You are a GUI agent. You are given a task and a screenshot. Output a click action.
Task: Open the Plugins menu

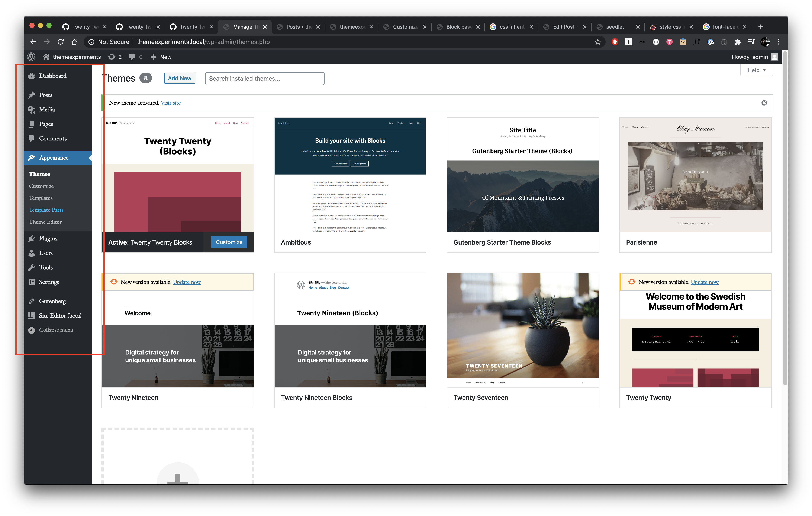(58, 239)
